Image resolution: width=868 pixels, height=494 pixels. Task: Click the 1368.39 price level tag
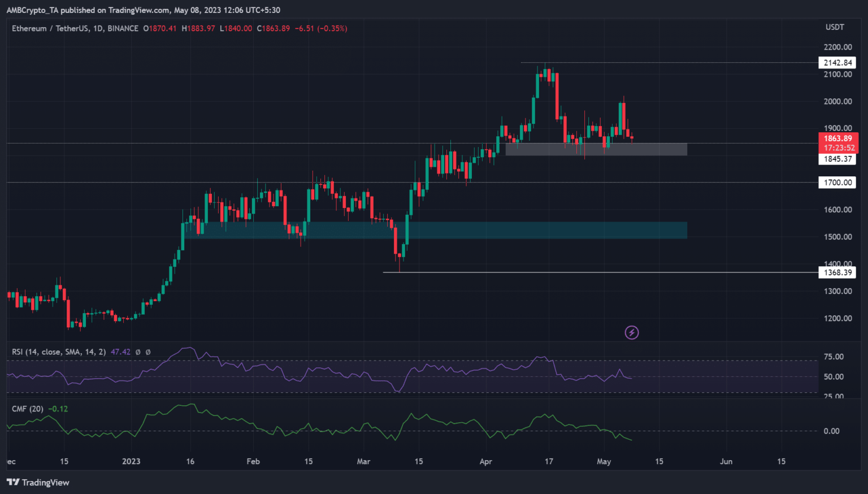coord(837,272)
